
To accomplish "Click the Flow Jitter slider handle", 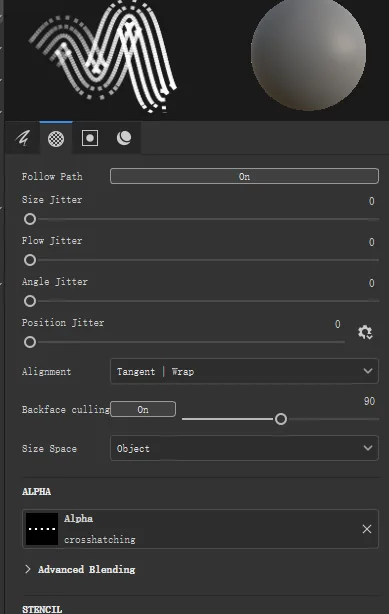I will point(30,260).
